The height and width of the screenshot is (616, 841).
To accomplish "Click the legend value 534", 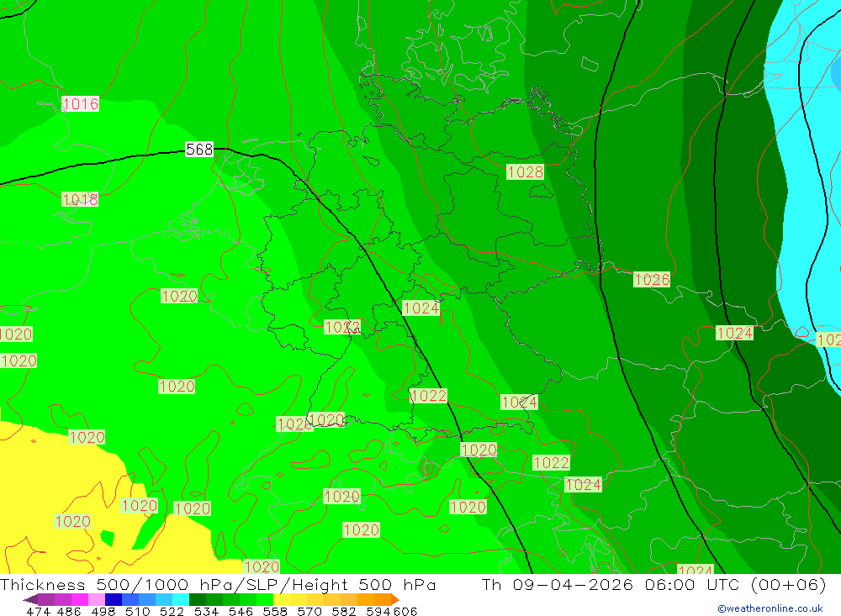I will tap(207, 611).
